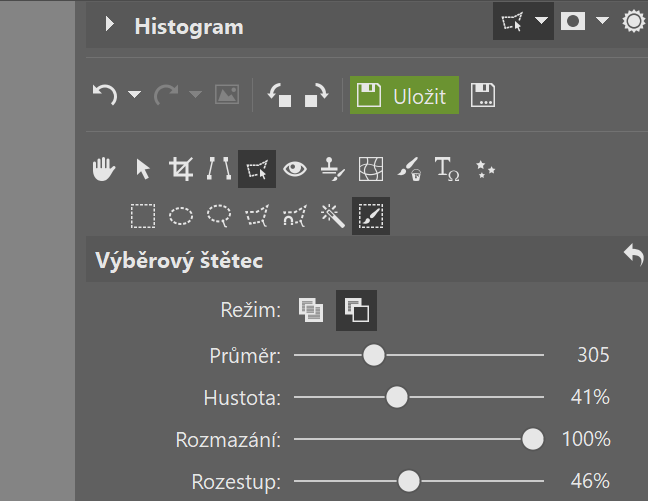Click the Save as floppy icon
Viewport: 648px width, 501px height.
coord(483,95)
